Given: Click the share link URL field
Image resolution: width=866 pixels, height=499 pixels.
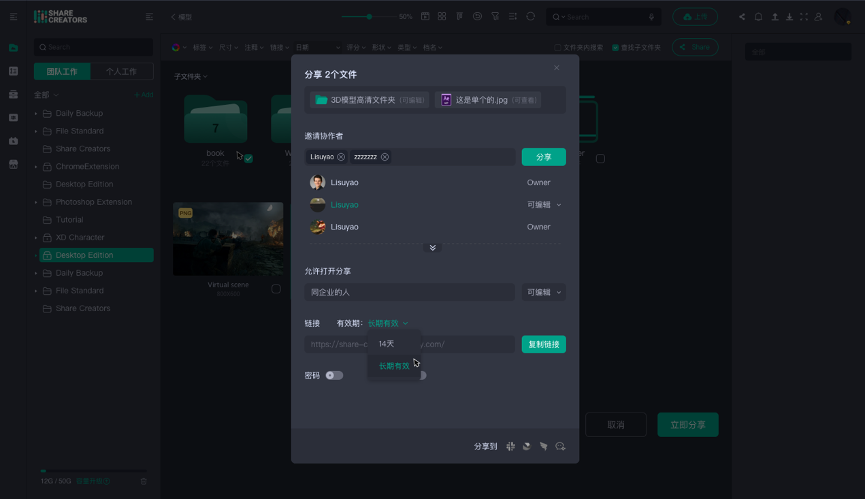Looking at the screenshot, I should click(x=409, y=344).
